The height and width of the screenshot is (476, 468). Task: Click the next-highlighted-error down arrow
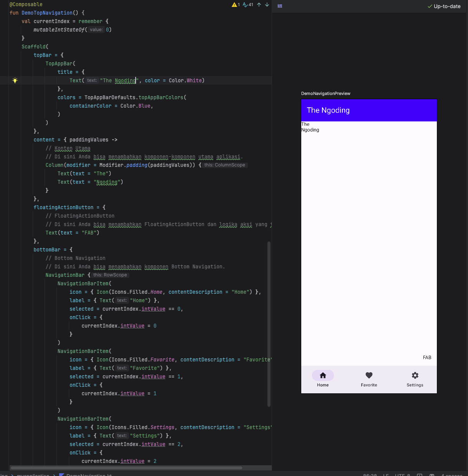pos(267,5)
